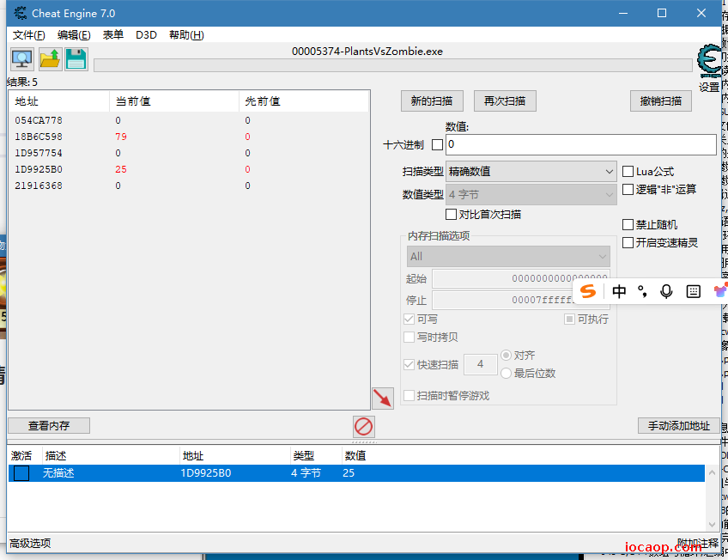Screen dimensions: 728x560
Task: Toggle the 可写 writable checkbox
Action: tap(409, 319)
